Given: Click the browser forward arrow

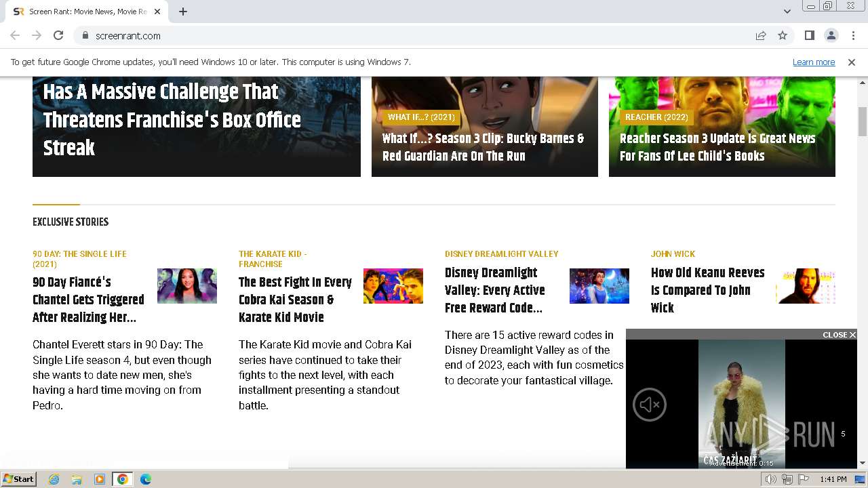Looking at the screenshot, I should click(37, 35).
